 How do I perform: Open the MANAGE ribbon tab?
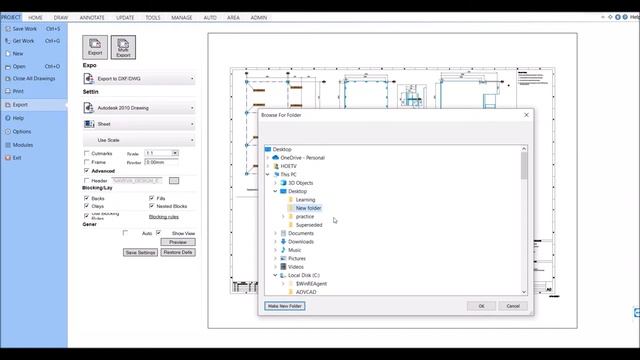click(182, 18)
